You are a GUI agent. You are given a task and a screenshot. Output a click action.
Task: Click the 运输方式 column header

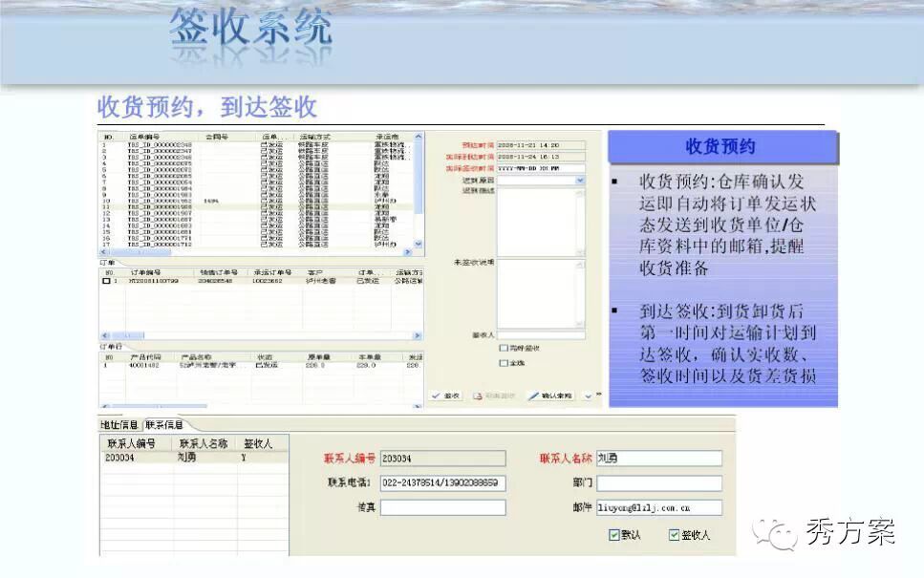315,137
